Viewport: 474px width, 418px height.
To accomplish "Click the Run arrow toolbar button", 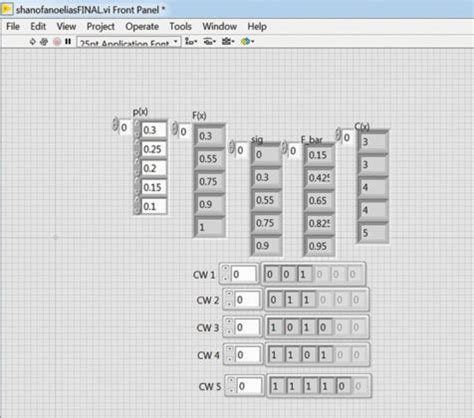I will click(x=32, y=42).
